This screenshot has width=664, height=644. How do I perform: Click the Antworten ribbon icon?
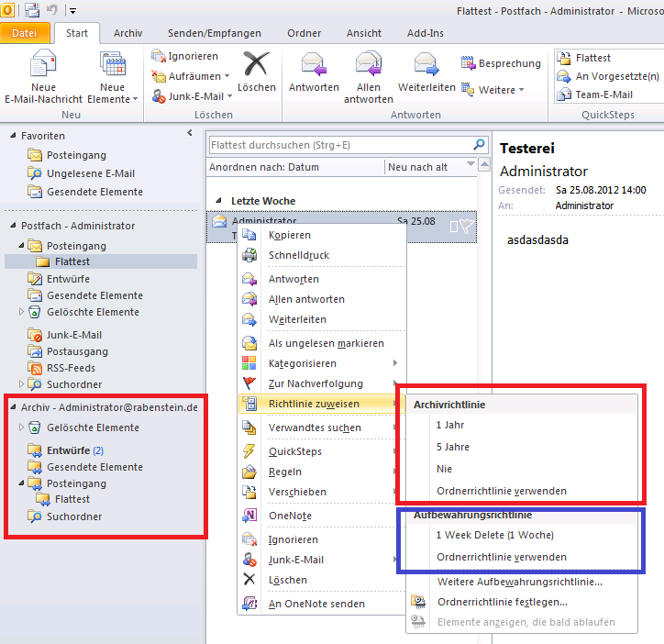tap(314, 64)
